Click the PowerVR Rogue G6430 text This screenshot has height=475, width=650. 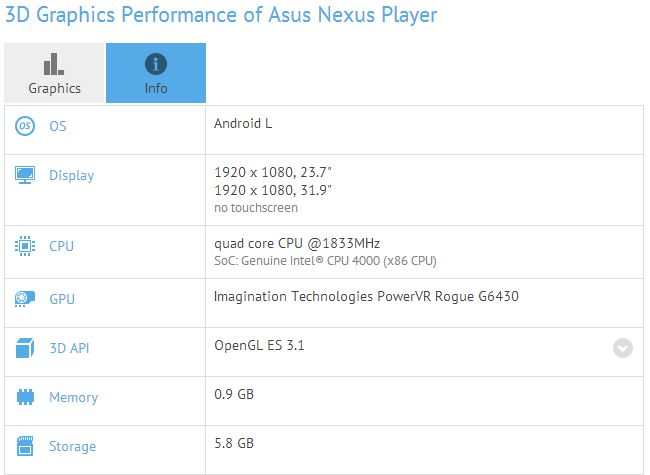[x=366, y=296]
